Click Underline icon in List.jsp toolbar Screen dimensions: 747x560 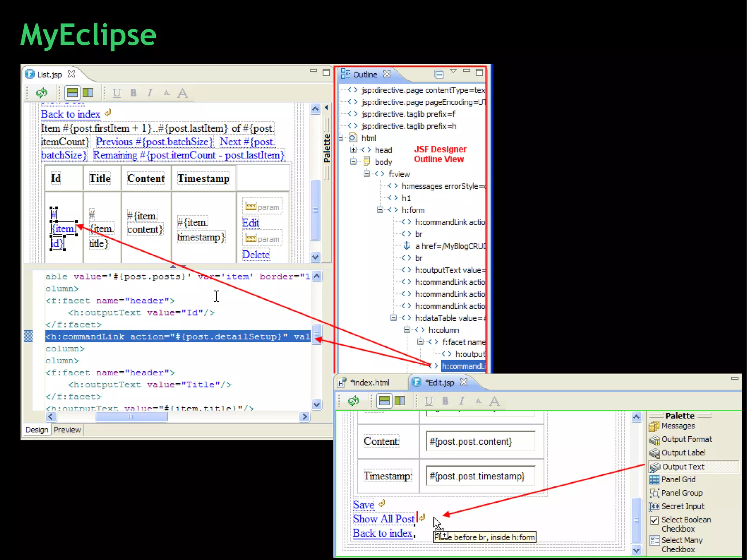coord(117,93)
